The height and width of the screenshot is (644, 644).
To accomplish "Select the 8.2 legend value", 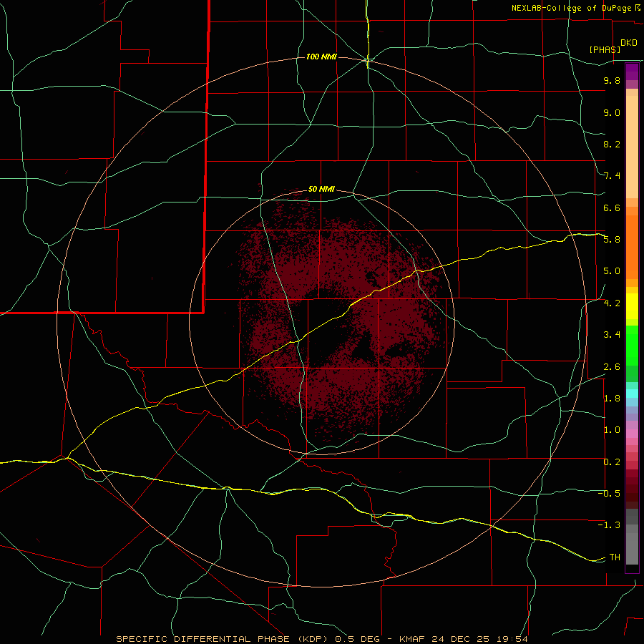I will (612, 144).
